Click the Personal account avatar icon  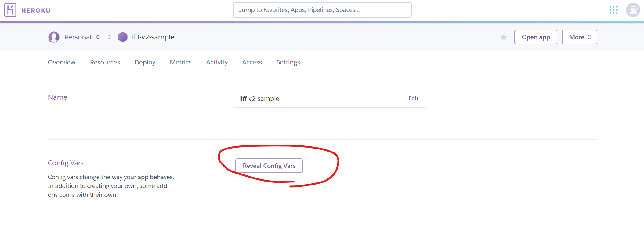(x=54, y=37)
